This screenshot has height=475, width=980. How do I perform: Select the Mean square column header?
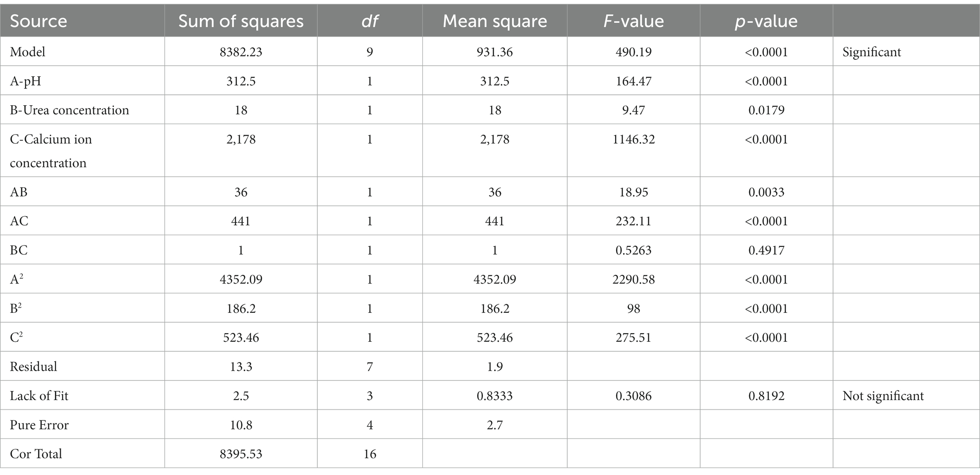point(495,21)
